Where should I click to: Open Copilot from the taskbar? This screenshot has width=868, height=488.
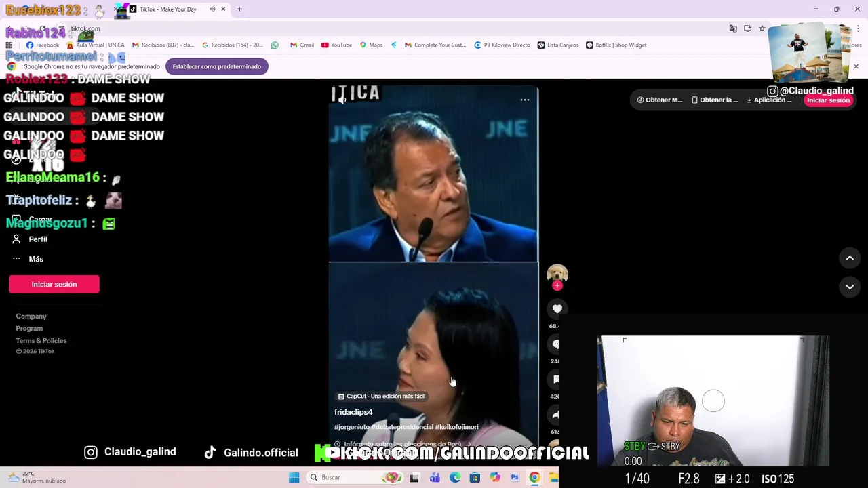click(x=494, y=478)
